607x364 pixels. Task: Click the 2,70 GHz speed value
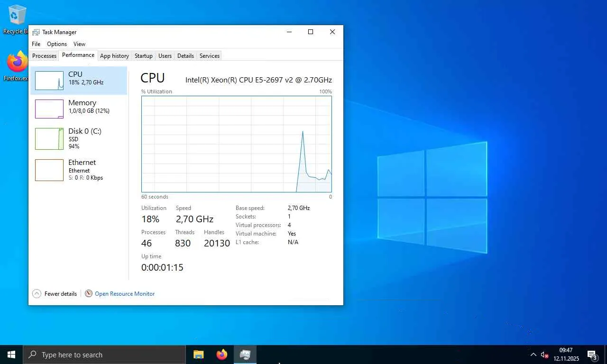click(x=194, y=219)
